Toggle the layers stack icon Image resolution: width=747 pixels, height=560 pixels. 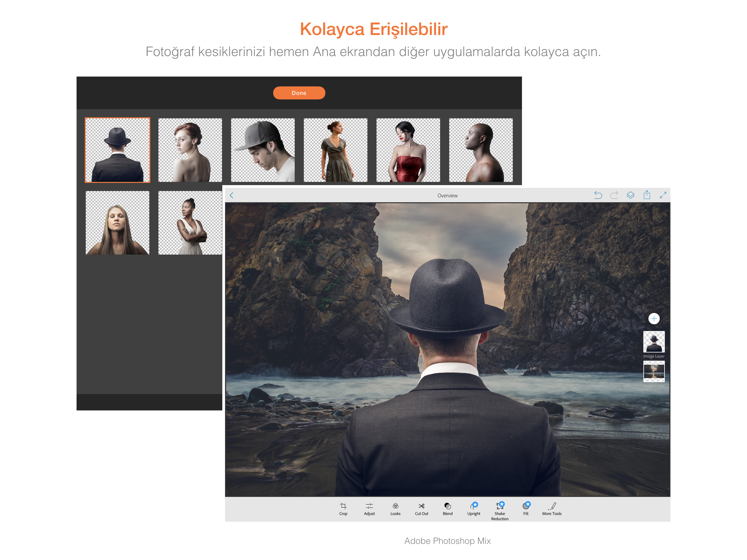pyautogui.click(x=630, y=195)
